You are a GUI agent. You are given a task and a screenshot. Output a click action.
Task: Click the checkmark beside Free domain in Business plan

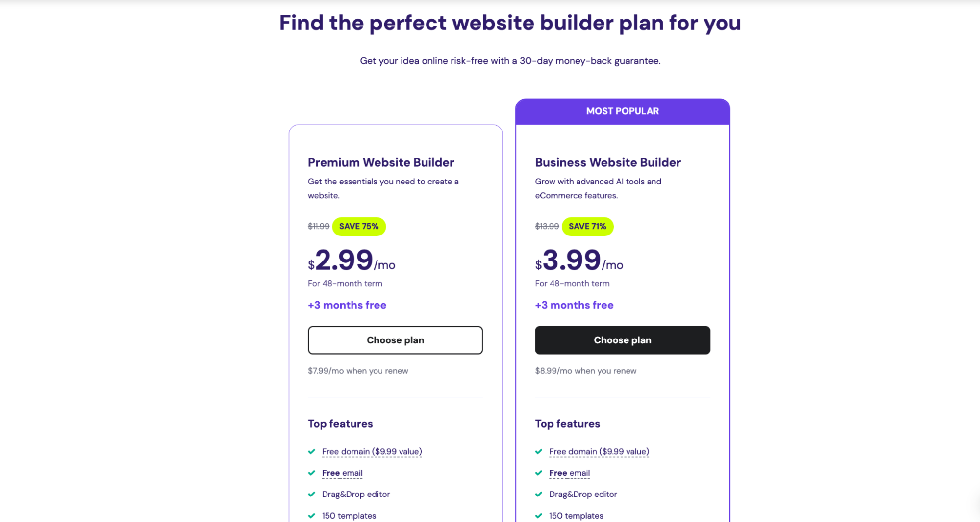[x=539, y=451]
